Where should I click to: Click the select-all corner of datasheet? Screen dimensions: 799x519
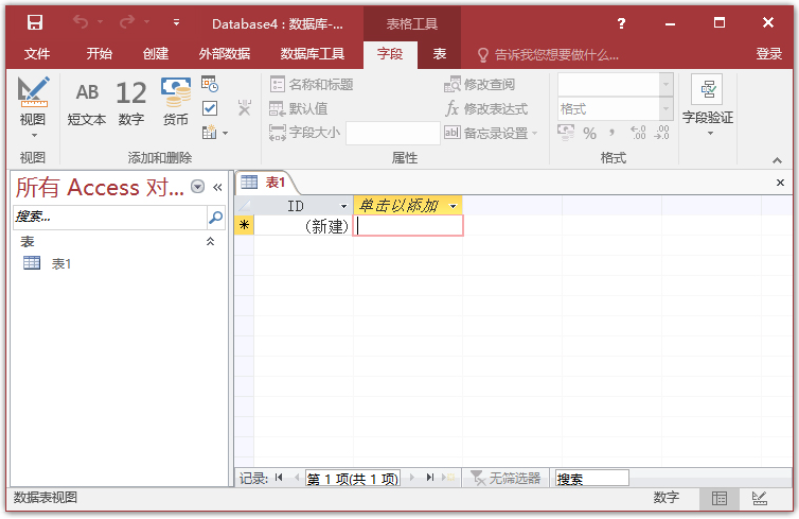tap(244, 206)
